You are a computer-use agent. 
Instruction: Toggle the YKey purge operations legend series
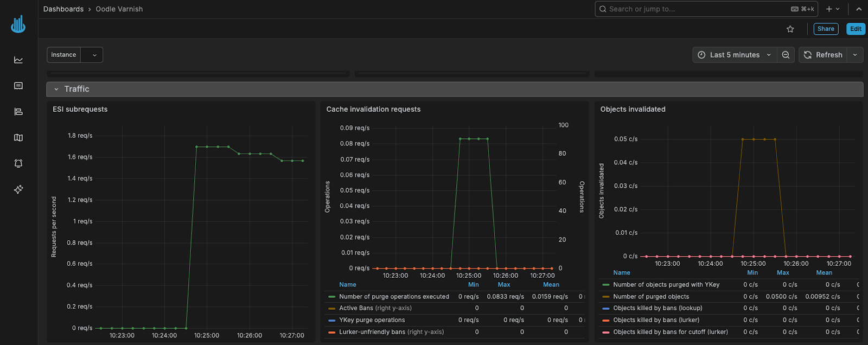tap(372, 320)
